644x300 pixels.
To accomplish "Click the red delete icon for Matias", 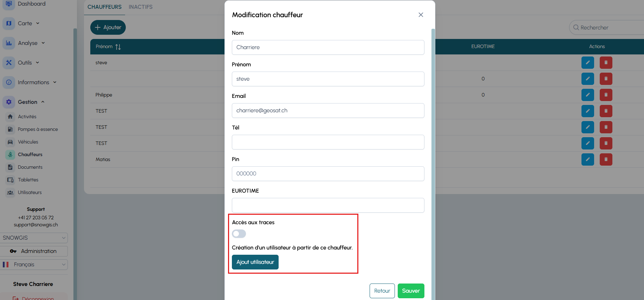I will click(x=606, y=160).
